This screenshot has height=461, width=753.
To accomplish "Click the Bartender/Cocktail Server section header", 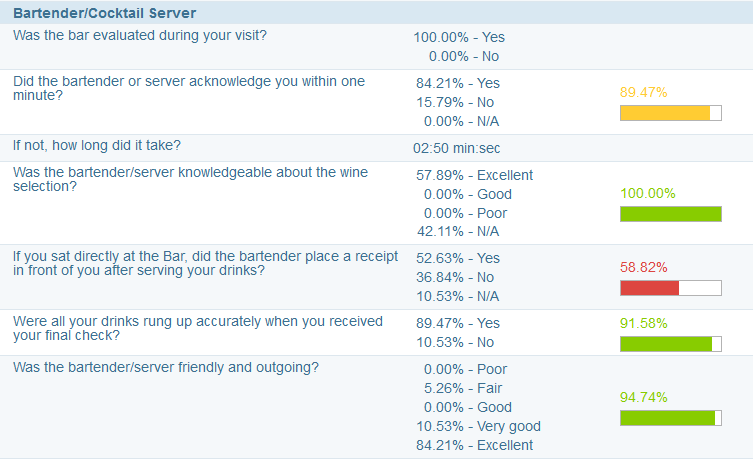I will (x=105, y=13).
